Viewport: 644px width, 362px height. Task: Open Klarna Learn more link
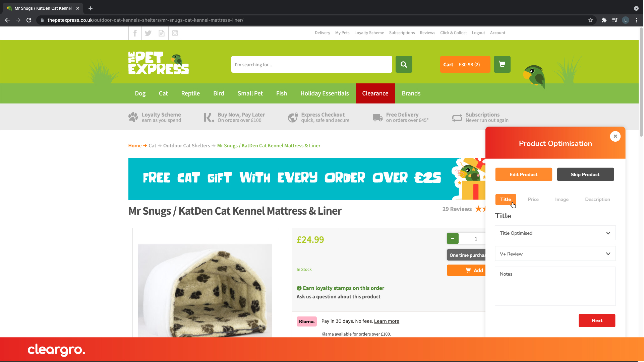click(387, 321)
